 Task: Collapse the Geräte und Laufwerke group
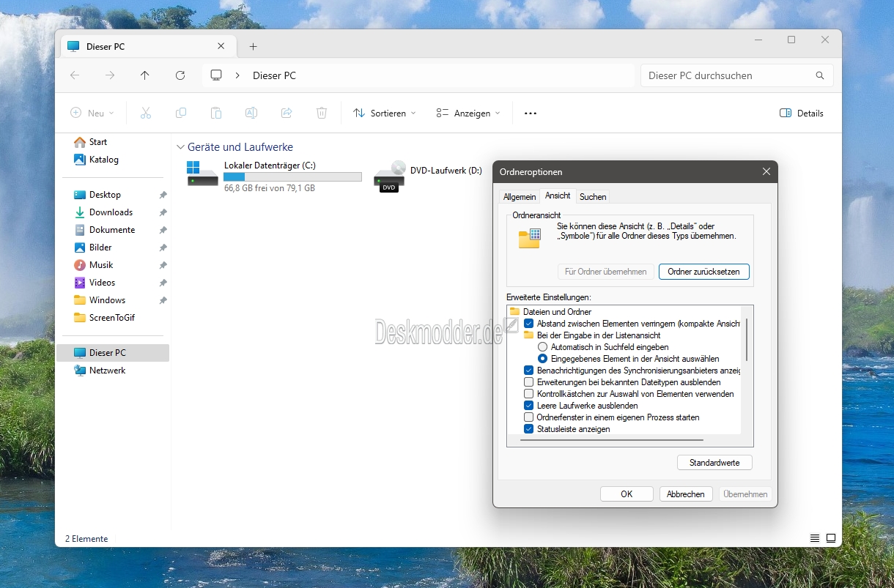point(181,147)
